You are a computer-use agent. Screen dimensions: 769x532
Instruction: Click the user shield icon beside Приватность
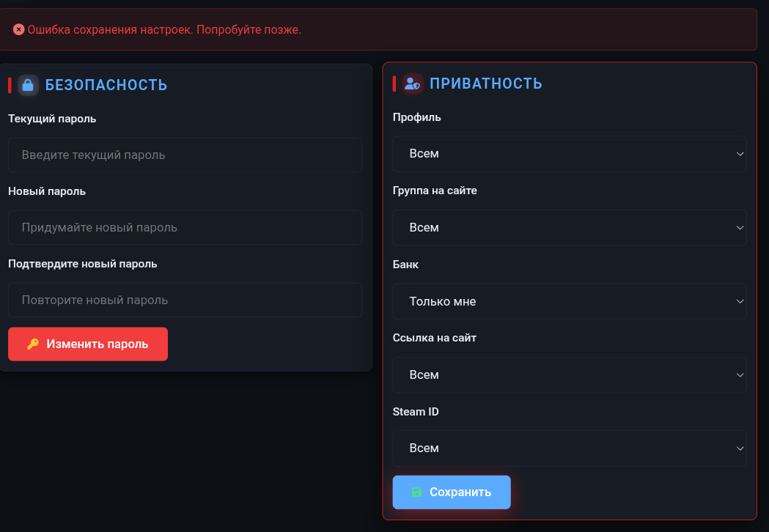[413, 84]
